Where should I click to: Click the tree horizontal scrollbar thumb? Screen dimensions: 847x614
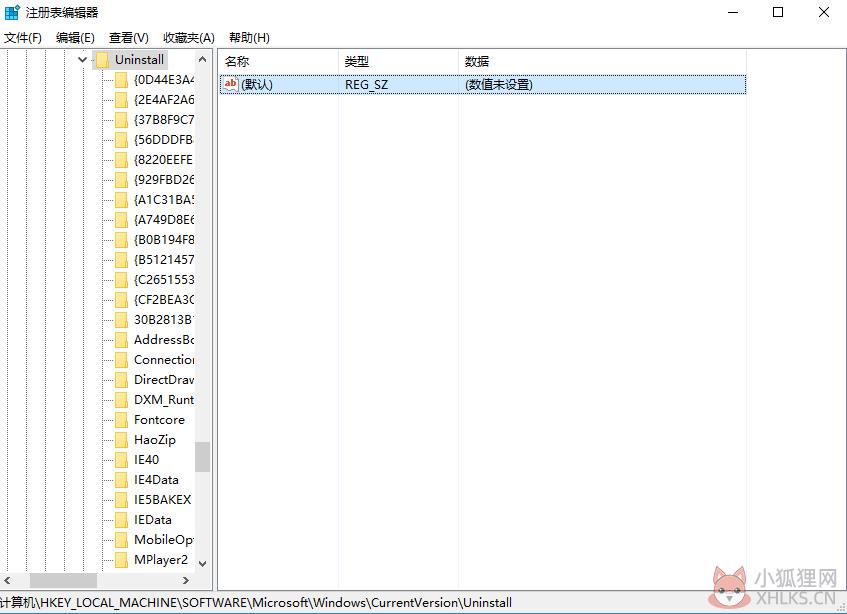63,581
